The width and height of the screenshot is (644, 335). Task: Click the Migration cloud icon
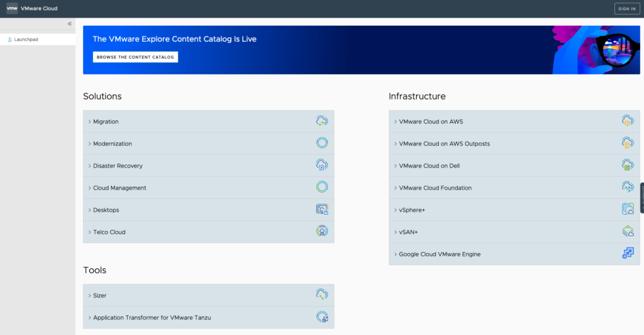[x=322, y=121]
